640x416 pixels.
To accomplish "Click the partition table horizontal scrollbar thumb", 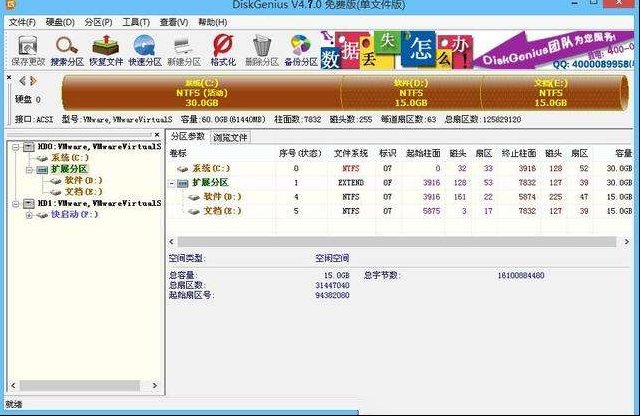I will point(396,242).
